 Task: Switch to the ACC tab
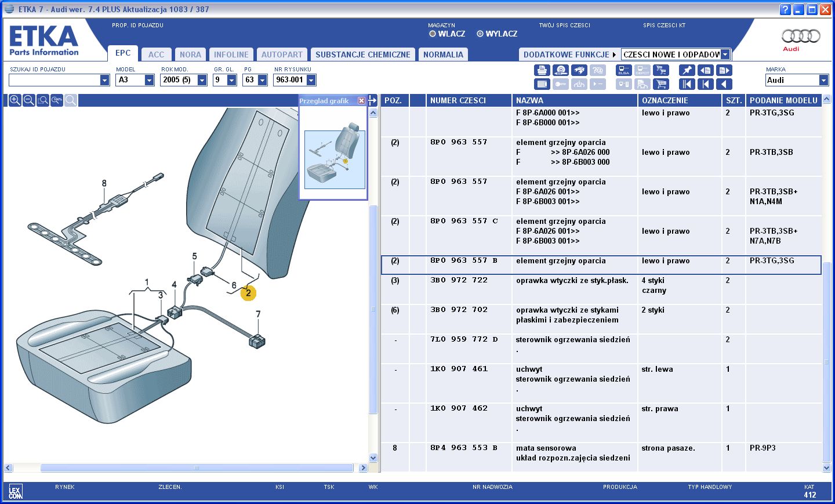coord(156,55)
